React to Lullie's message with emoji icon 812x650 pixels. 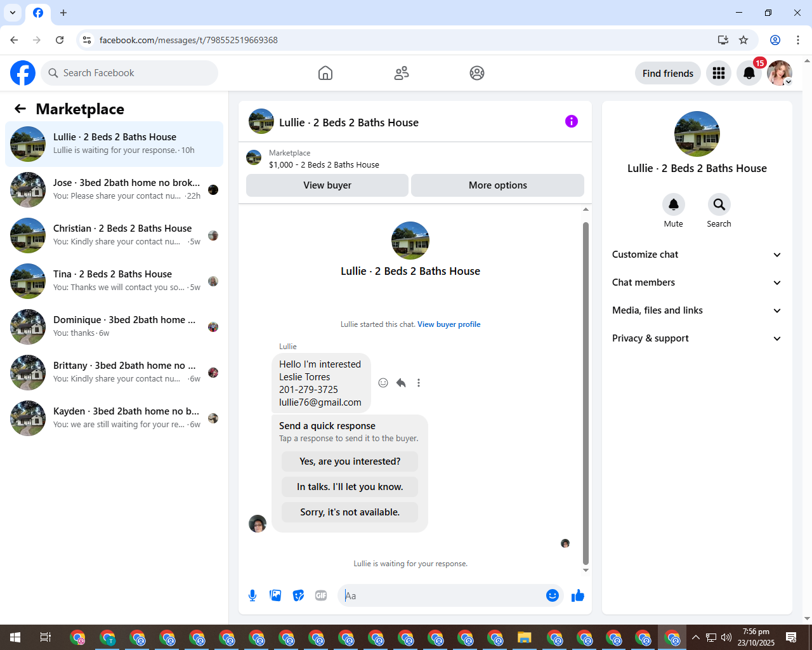(x=383, y=383)
